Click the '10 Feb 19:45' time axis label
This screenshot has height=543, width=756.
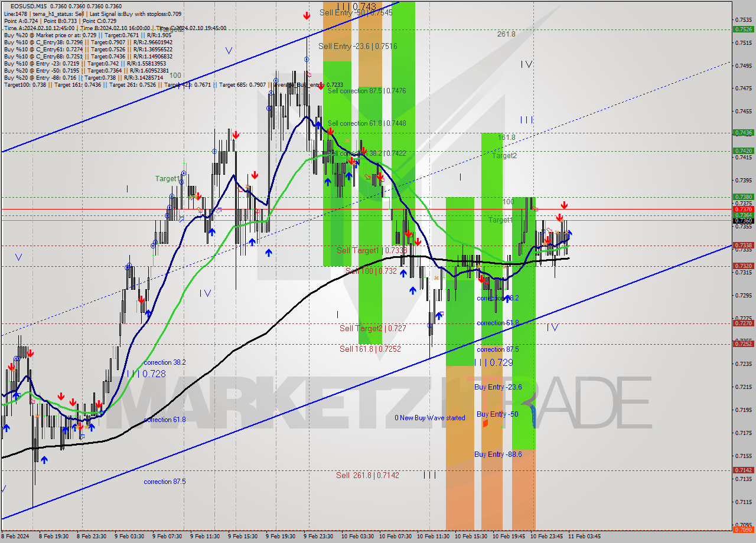click(509, 537)
